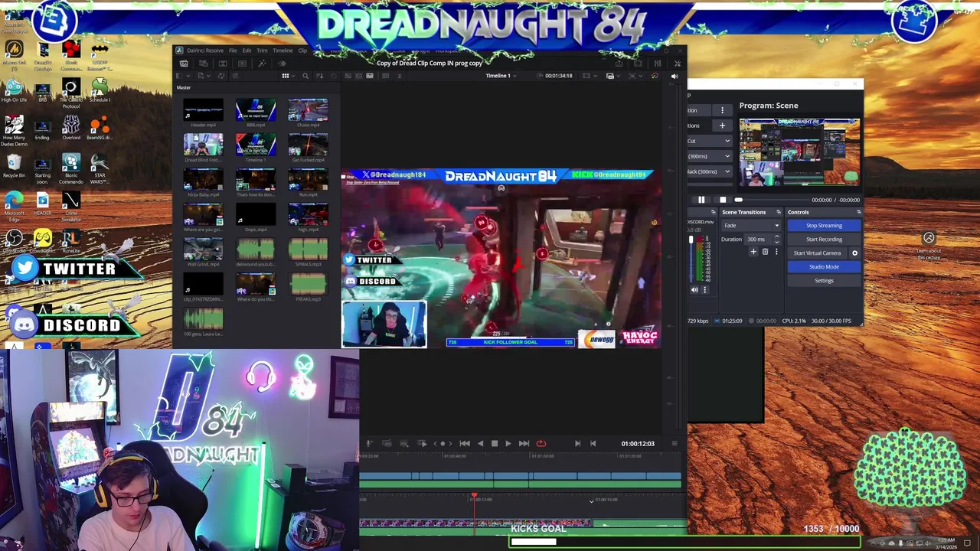Jump to first frame in Resolve transport
The height and width of the screenshot is (551, 980).
(x=465, y=443)
